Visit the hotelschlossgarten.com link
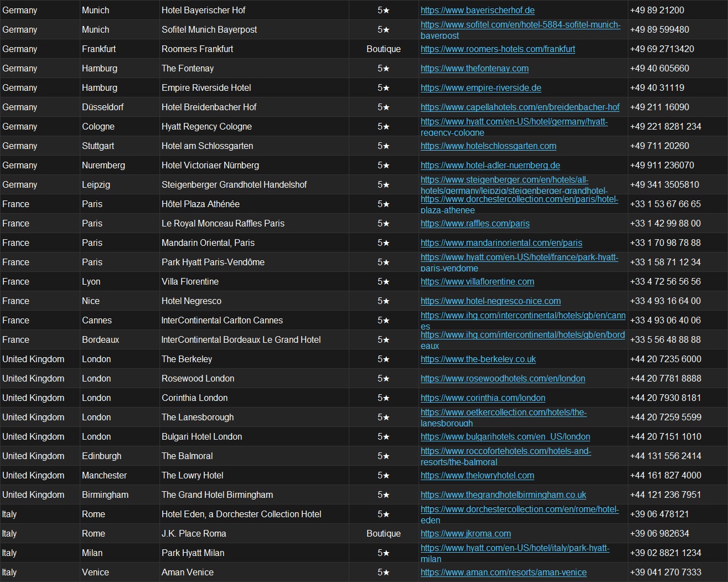 488,146
